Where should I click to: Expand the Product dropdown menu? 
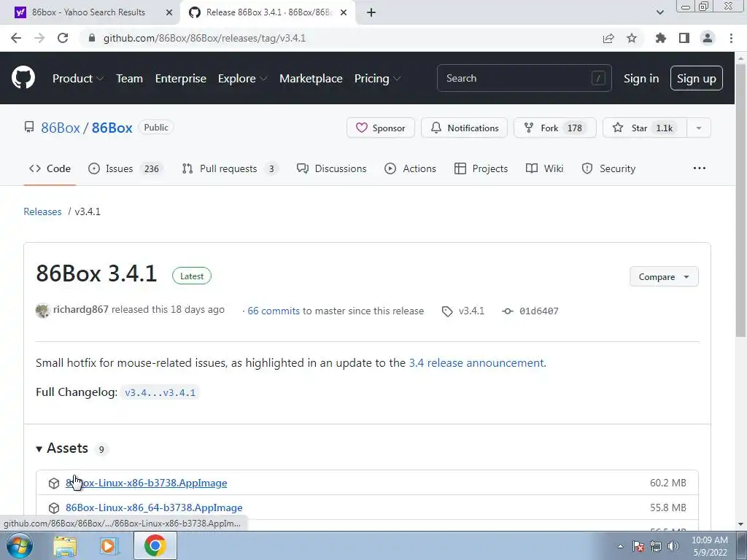pos(77,78)
